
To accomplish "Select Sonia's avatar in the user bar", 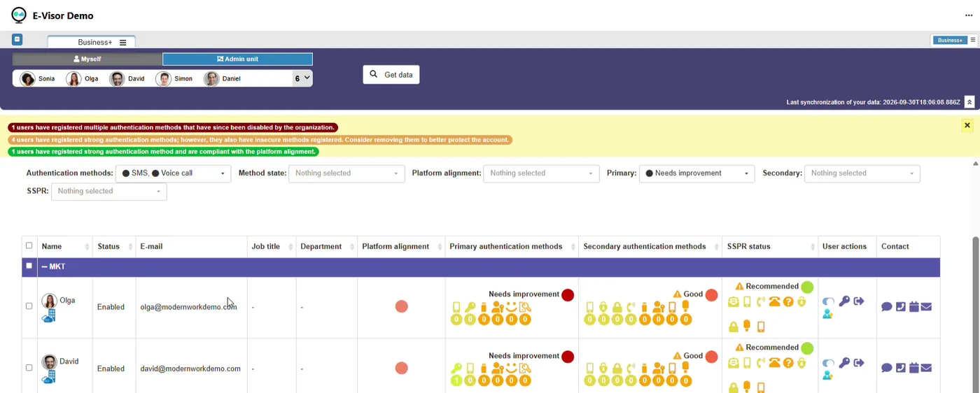I will pyautogui.click(x=28, y=79).
